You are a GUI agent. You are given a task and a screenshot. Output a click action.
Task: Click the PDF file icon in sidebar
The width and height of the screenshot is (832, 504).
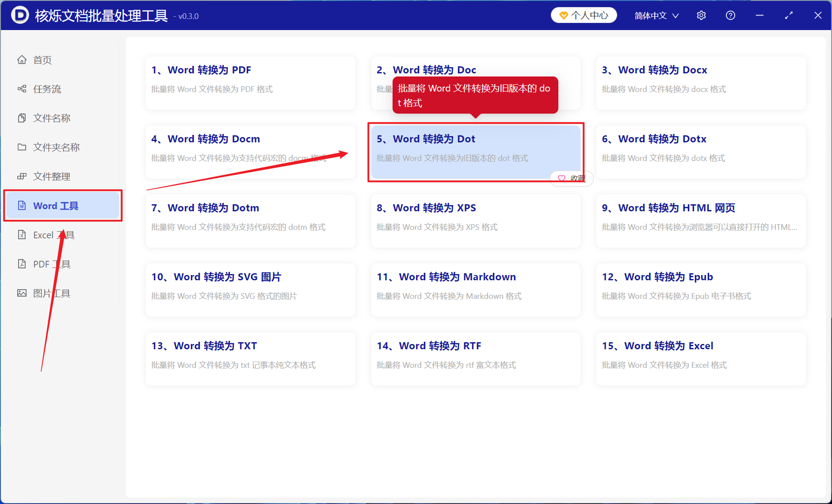coord(22,264)
